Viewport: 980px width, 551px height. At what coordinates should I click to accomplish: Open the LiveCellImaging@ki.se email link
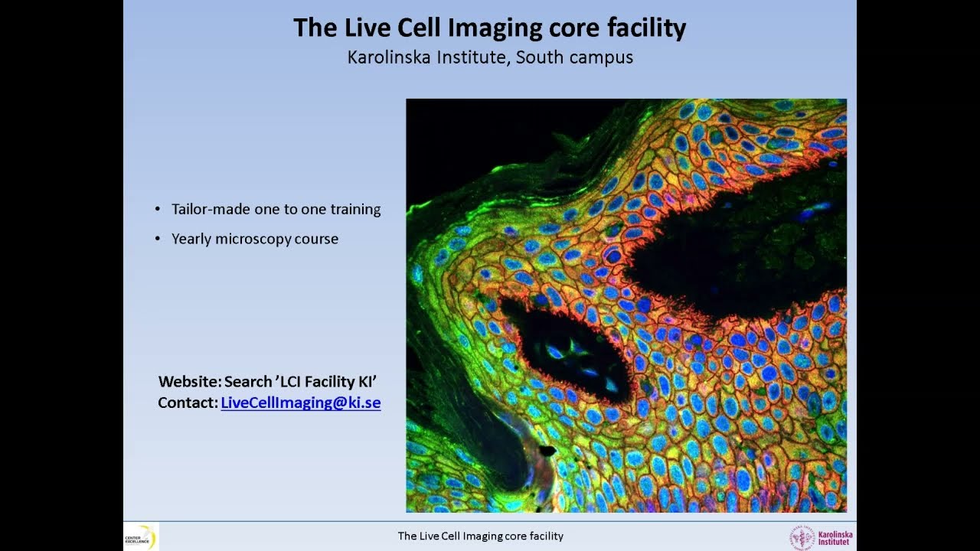pos(301,403)
